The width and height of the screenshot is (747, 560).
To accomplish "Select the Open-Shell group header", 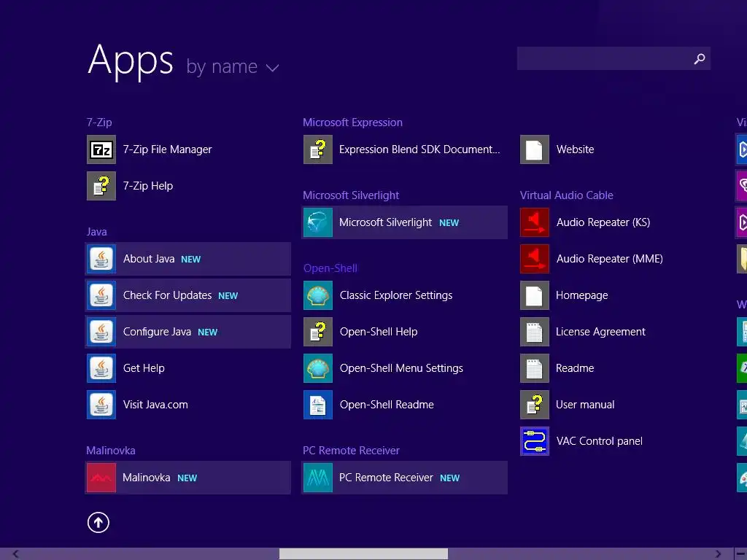I will [330, 268].
